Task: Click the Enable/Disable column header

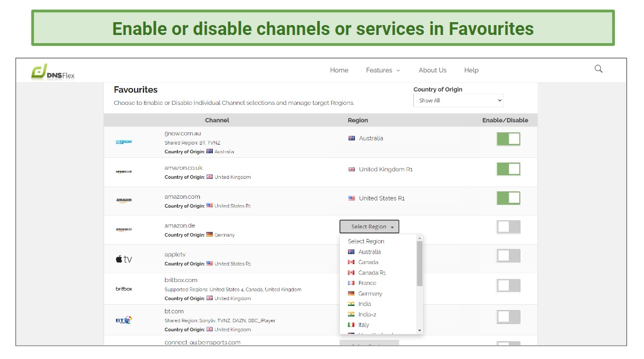Action: (x=505, y=121)
